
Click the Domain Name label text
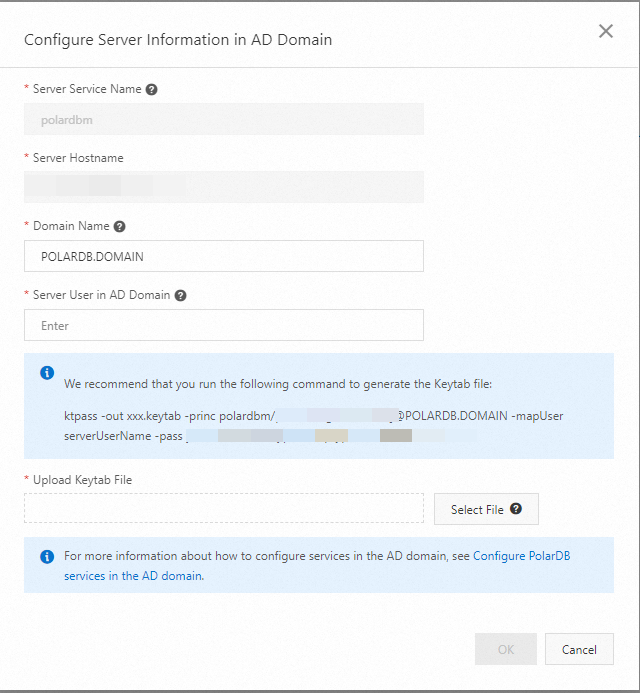pos(71,226)
